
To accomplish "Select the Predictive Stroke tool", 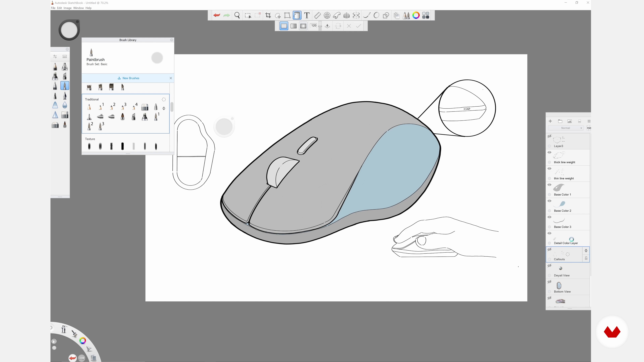I will [x=376, y=15].
